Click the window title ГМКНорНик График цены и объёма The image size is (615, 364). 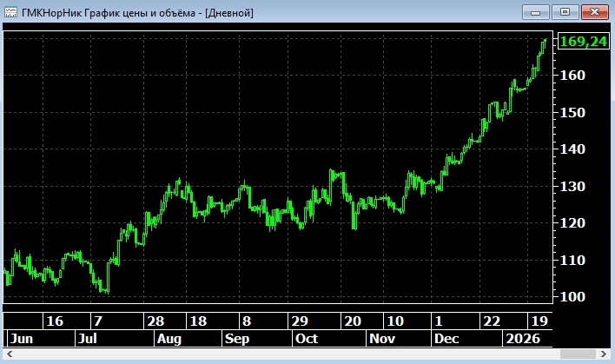click(137, 13)
